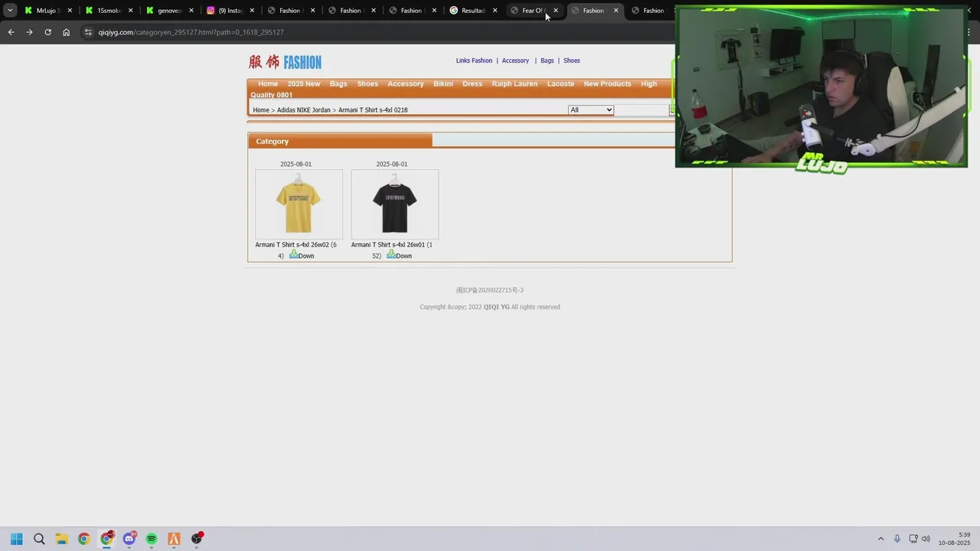Open 2025 New in nav menu
This screenshot has height=551, width=980.
pos(304,84)
